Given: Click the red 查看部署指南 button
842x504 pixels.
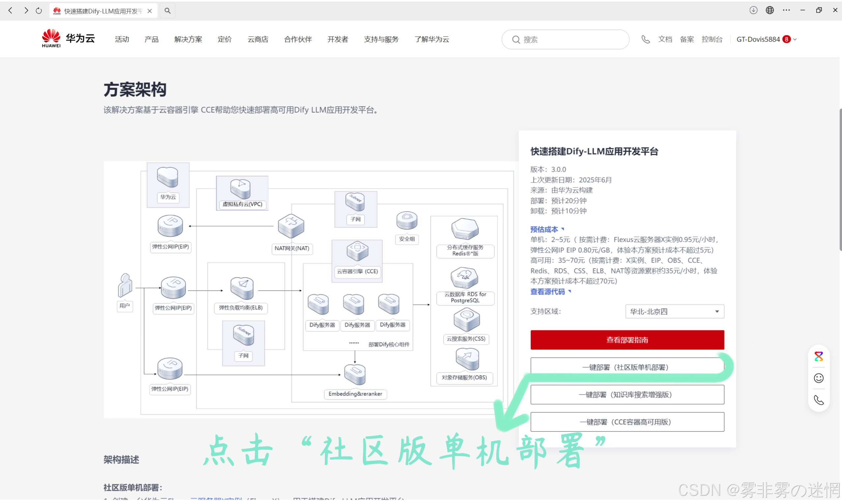Looking at the screenshot, I should coord(627,340).
